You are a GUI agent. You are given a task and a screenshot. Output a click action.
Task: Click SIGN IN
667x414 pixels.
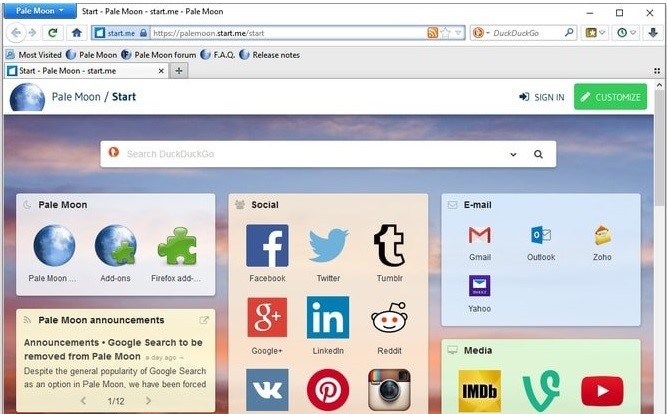pyautogui.click(x=542, y=97)
